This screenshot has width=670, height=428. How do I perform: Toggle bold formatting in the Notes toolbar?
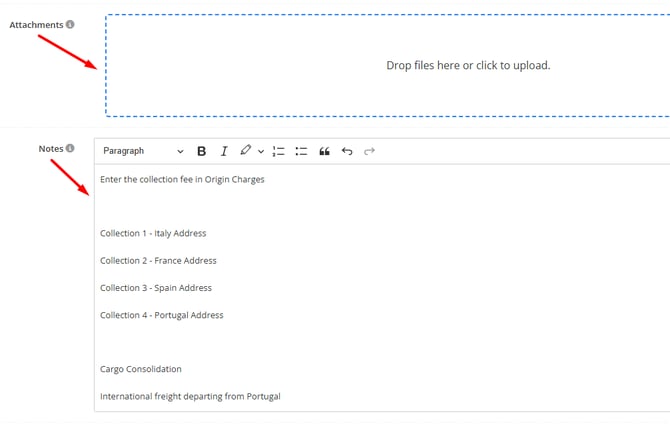pos(201,151)
